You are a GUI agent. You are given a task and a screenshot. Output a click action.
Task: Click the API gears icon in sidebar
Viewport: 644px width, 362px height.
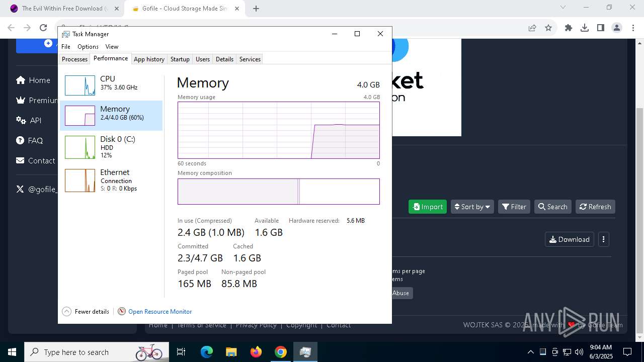[x=21, y=120]
